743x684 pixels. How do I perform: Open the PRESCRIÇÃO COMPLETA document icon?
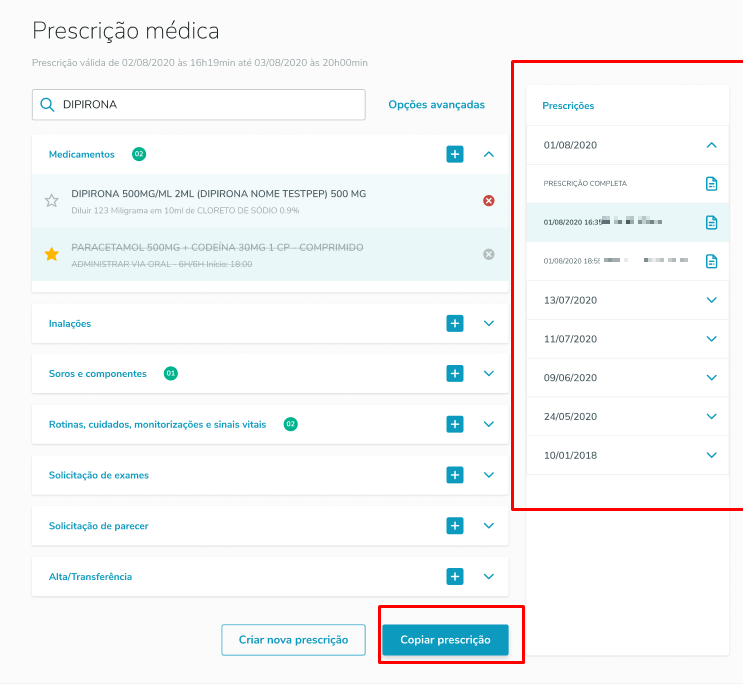tap(711, 183)
